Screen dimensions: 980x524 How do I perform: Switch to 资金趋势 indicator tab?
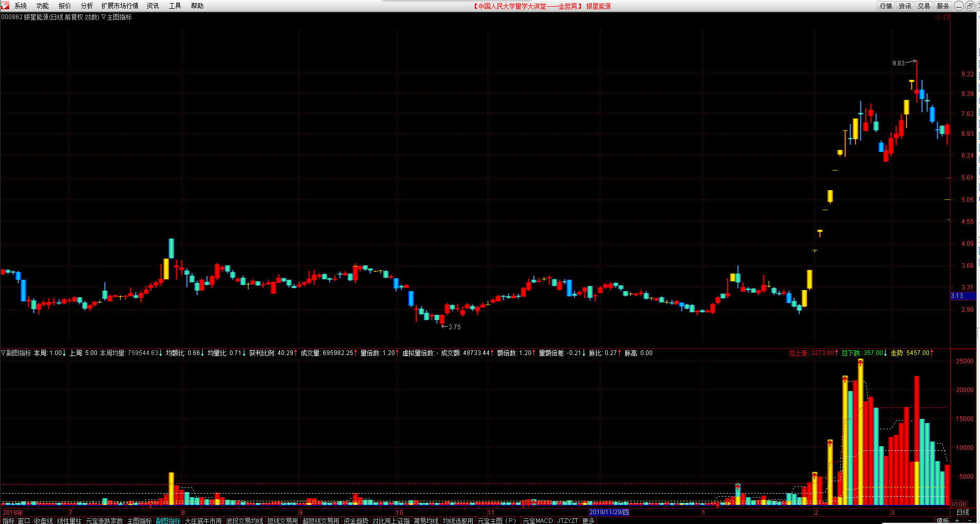pos(356,520)
